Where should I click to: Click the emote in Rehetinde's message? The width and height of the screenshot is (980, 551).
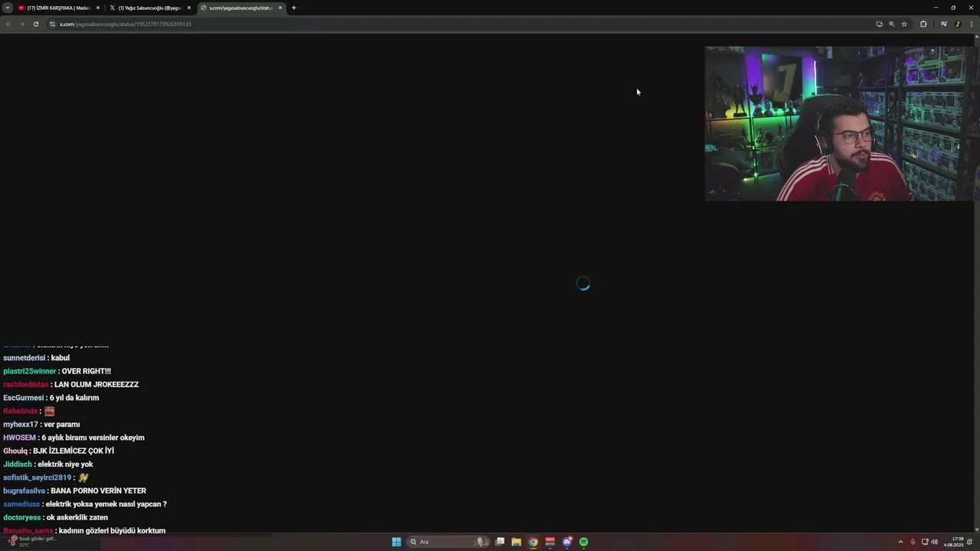click(49, 411)
